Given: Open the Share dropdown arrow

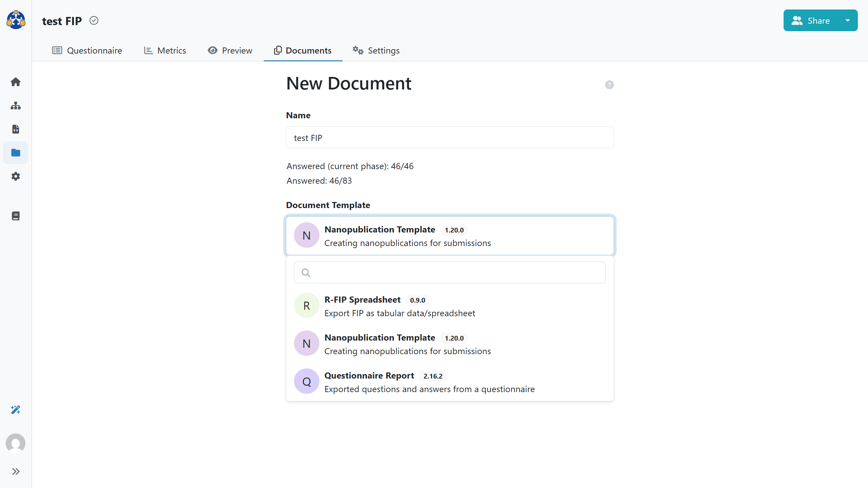Looking at the screenshot, I should pyautogui.click(x=848, y=21).
